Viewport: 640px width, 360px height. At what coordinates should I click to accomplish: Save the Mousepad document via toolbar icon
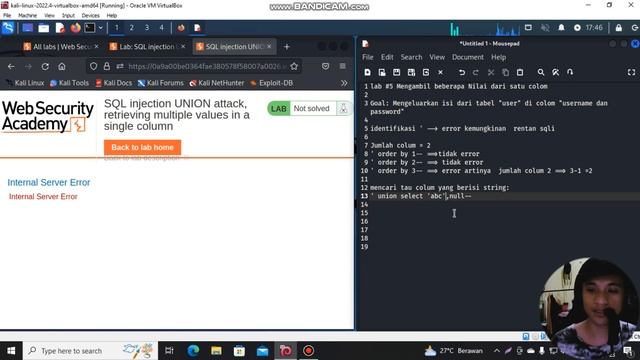pyautogui.click(x=396, y=72)
